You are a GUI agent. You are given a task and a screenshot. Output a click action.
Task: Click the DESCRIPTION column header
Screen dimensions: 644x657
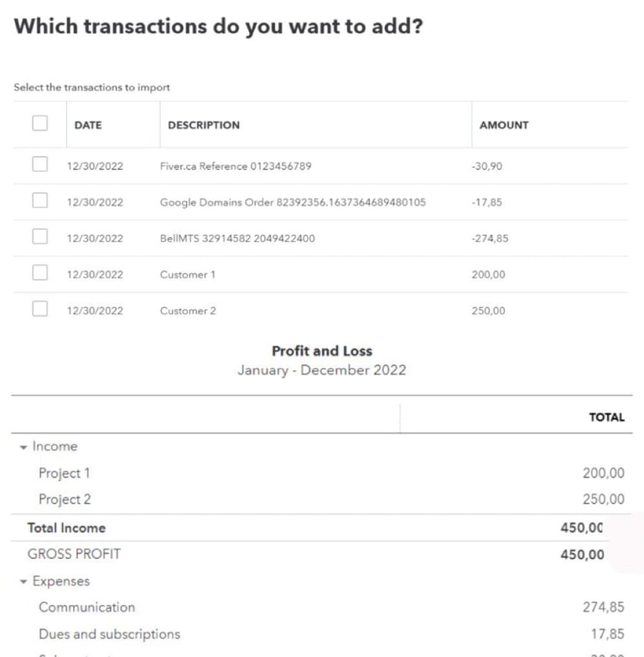click(x=204, y=125)
